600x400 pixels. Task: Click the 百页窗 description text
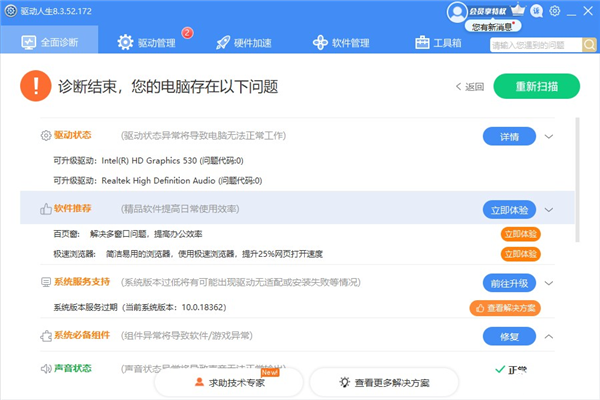click(146, 234)
